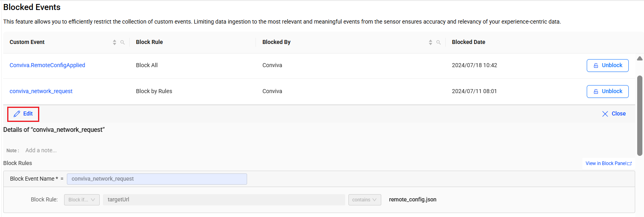Click the Custom Event column sort arrows
The image size is (644, 217).
(x=115, y=42)
